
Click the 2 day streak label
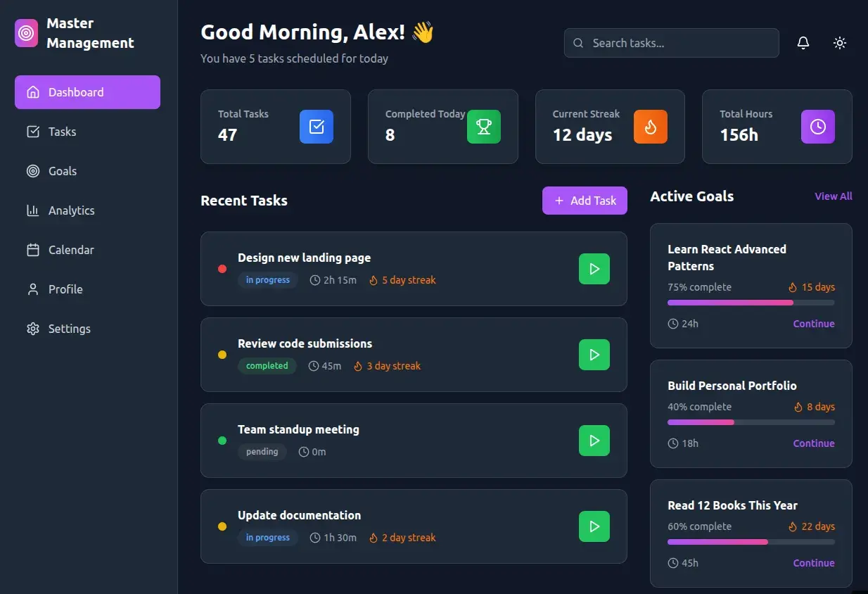tap(402, 538)
